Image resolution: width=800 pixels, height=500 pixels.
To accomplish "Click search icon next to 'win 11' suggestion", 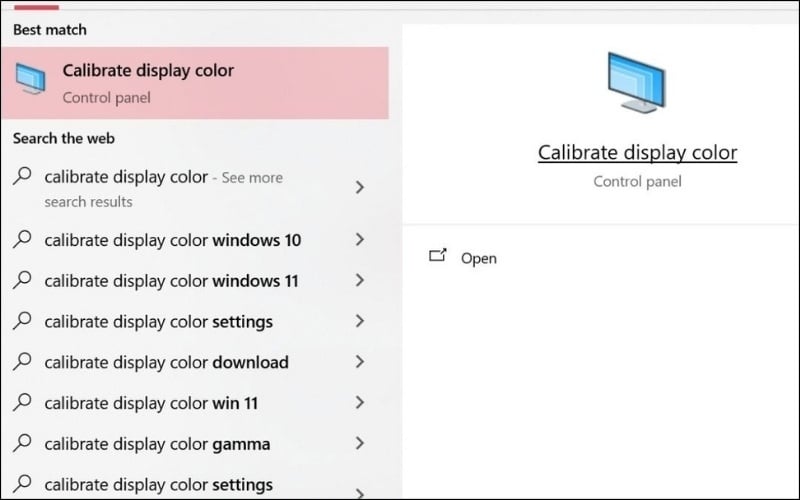I will pyautogui.click(x=22, y=402).
